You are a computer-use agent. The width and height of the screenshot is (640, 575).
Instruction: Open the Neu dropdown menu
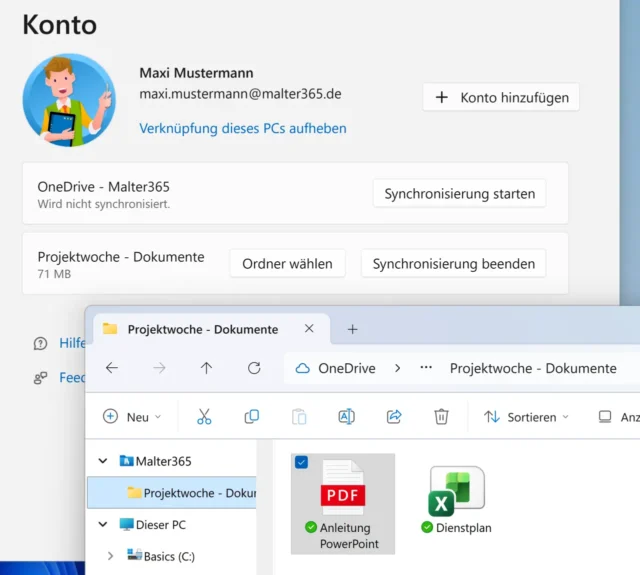pos(132,417)
